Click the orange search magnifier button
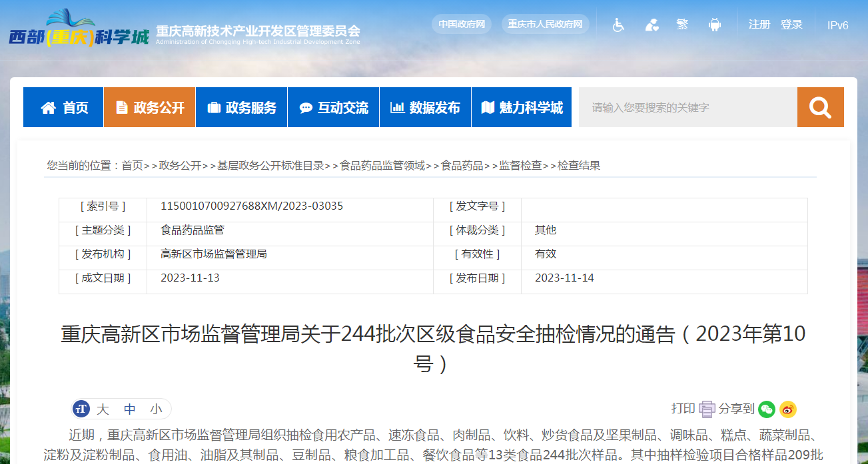The width and height of the screenshot is (868, 464). point(820,107)
